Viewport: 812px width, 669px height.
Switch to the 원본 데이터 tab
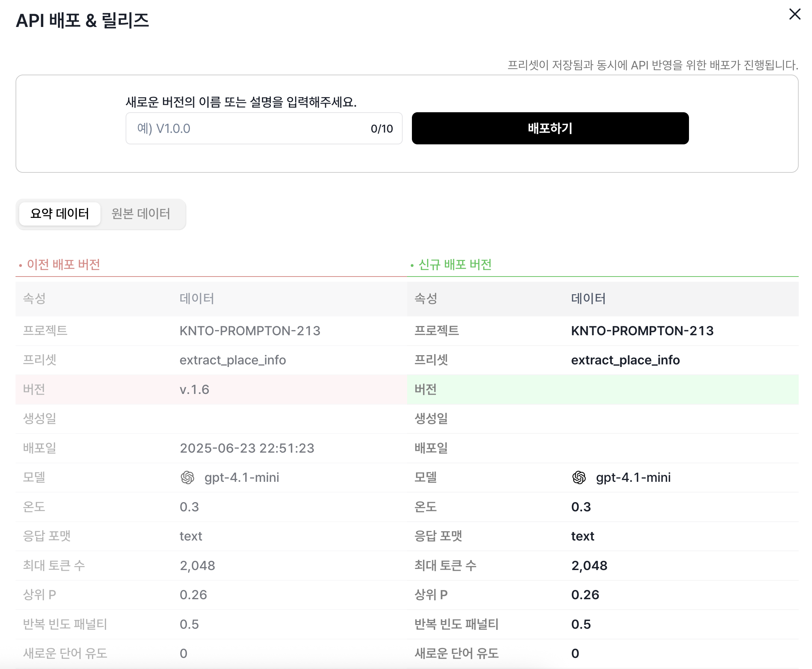coord(141,213)
